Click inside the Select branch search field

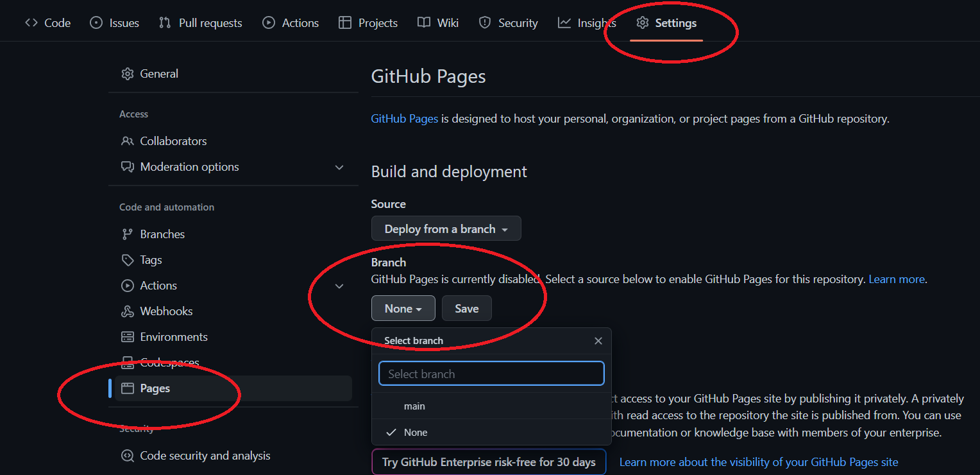491,373
